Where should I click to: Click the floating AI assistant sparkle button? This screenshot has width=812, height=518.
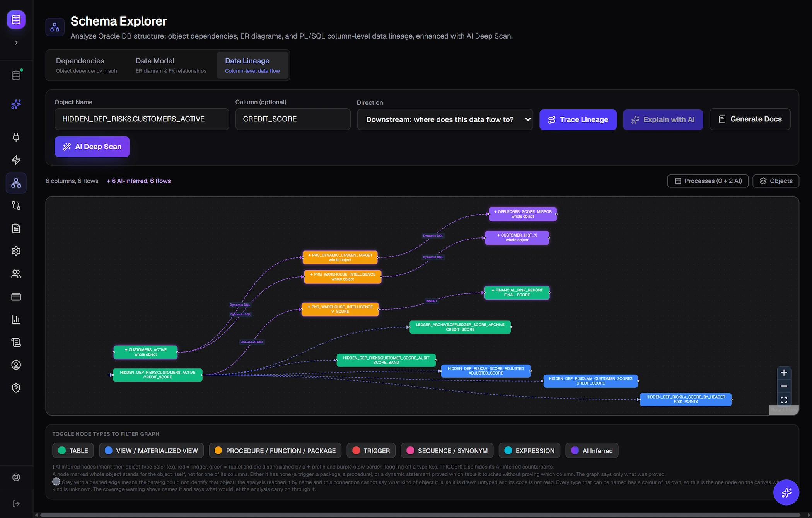(786, 492)
